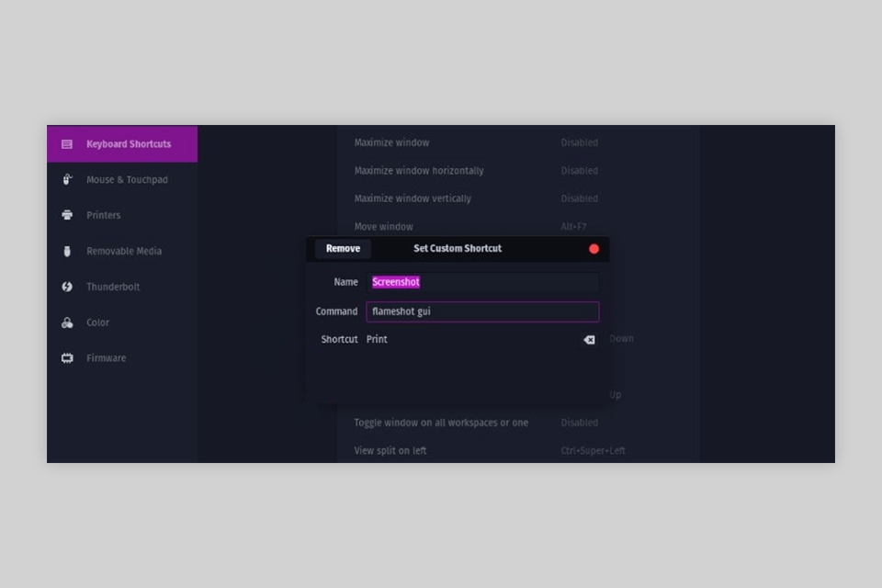Screen dimensions: 882x588
Task: Click the printer icon in sidebar
Action: tap(67, 215)
